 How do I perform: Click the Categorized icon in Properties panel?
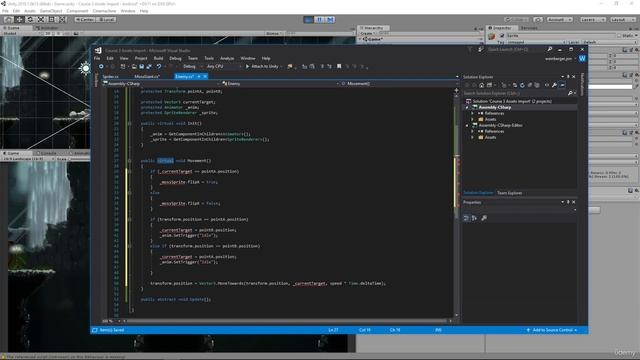click(467, 218)
